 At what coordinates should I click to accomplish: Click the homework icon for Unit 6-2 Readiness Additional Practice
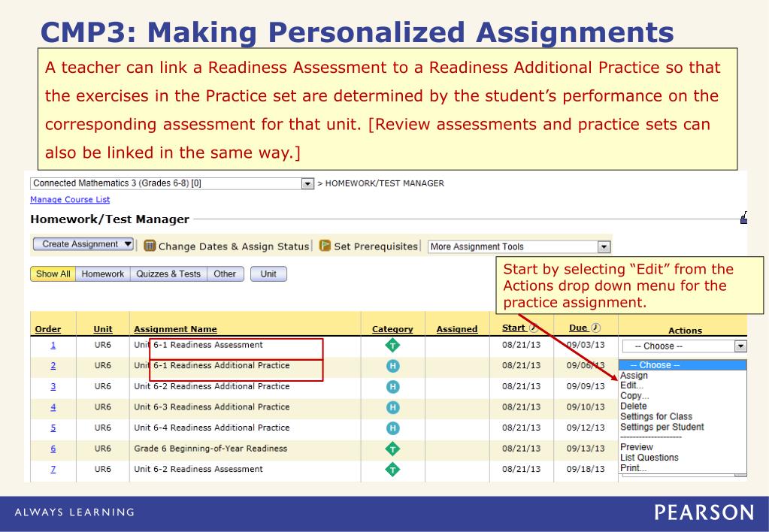392,387
